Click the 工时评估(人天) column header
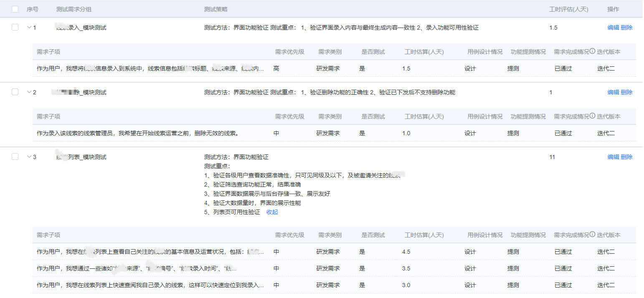The height and width of the screenshot is (298, 644). coord(569,9)
